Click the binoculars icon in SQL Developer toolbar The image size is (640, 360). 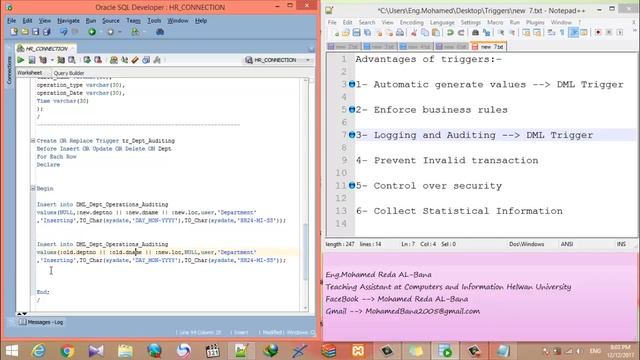160,31
